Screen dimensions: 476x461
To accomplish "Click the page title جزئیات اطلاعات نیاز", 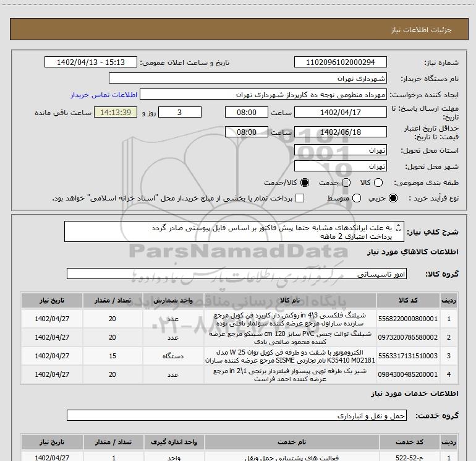I will (422, 30).
